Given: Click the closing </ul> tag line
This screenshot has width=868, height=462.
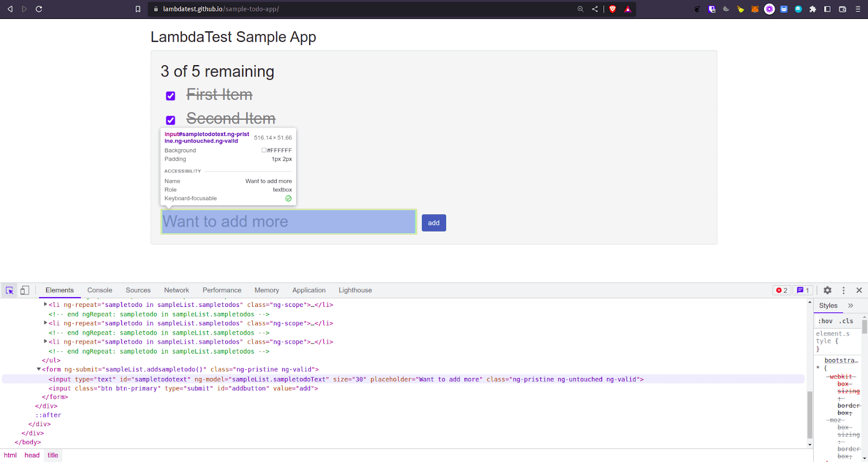Looking at the screenshot, I should [x=51, y=360].
